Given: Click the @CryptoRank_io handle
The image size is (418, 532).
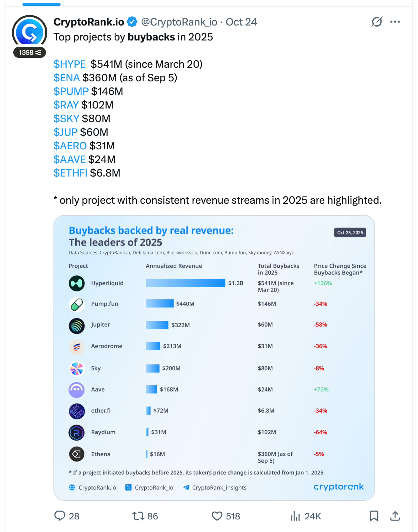Looking at the screenshot, I should coord(179,22).
